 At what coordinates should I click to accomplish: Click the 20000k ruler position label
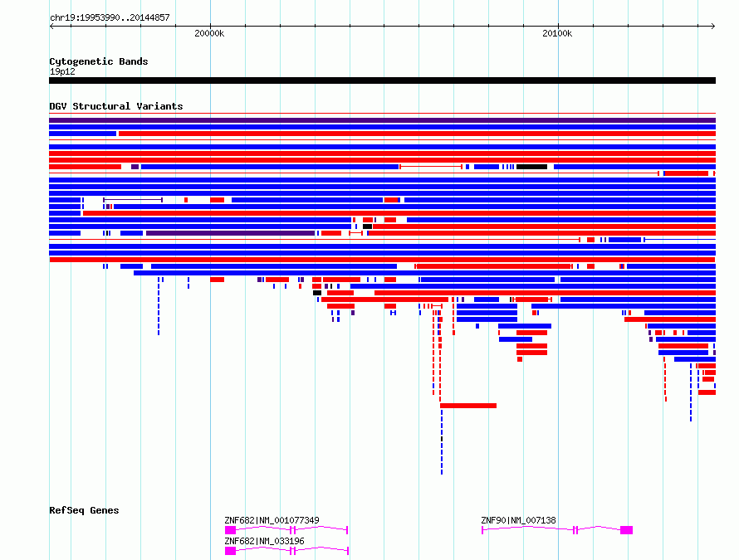209,33
